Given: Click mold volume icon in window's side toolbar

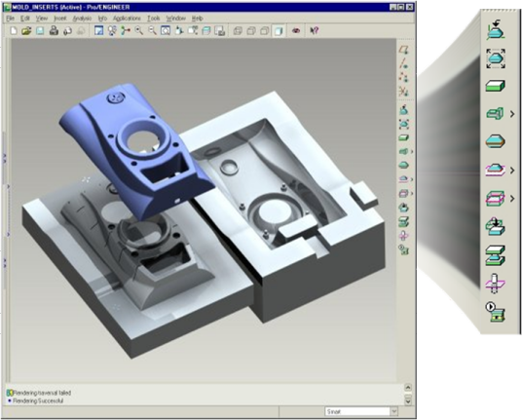Looking at the screenshot, I should [x=403, y=152].
